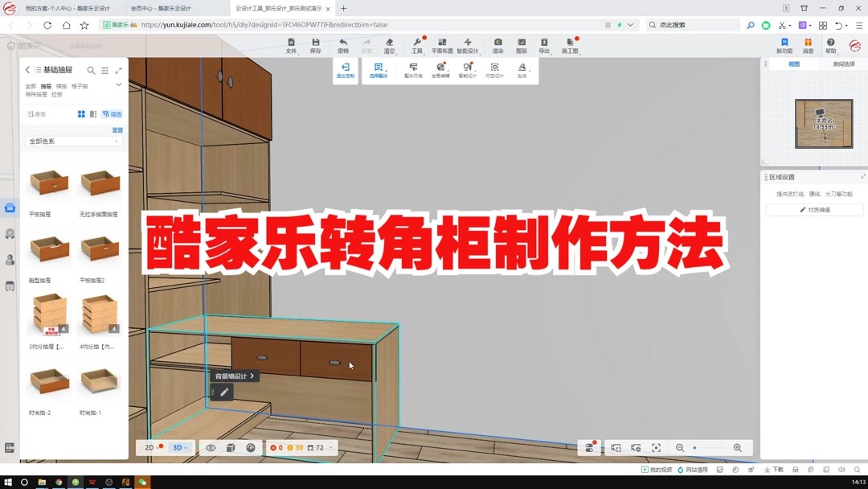Click the 材质编辑 material edit button
The width and height of the screenshot is (868, 489).
click(814, 208)
